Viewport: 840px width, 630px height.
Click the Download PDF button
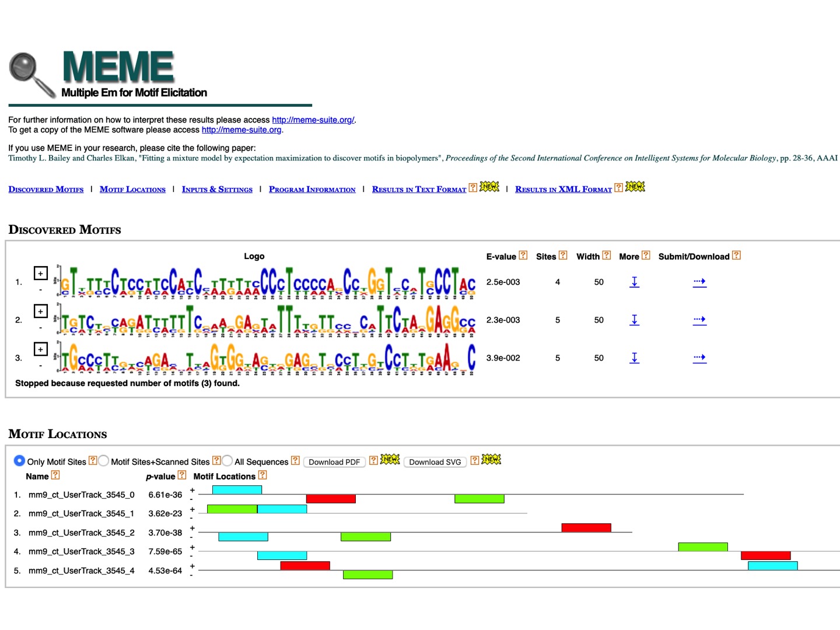pos(334,462)
